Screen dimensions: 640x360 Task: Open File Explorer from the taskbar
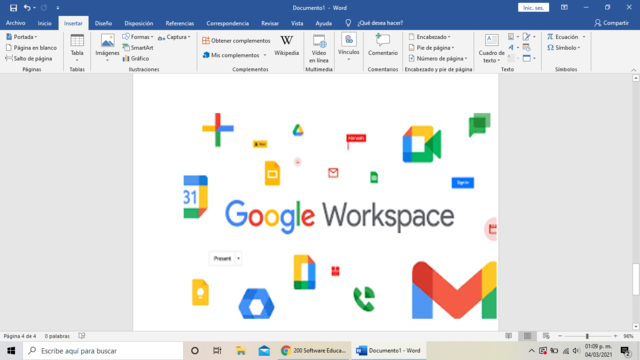tap(241, 351)
